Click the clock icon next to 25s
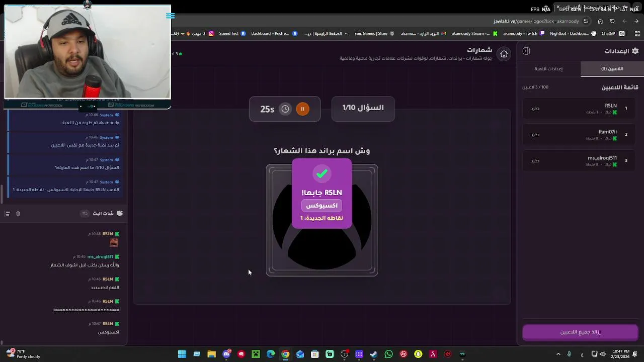Viewport: 644px width, 362px height. [285, 109]
